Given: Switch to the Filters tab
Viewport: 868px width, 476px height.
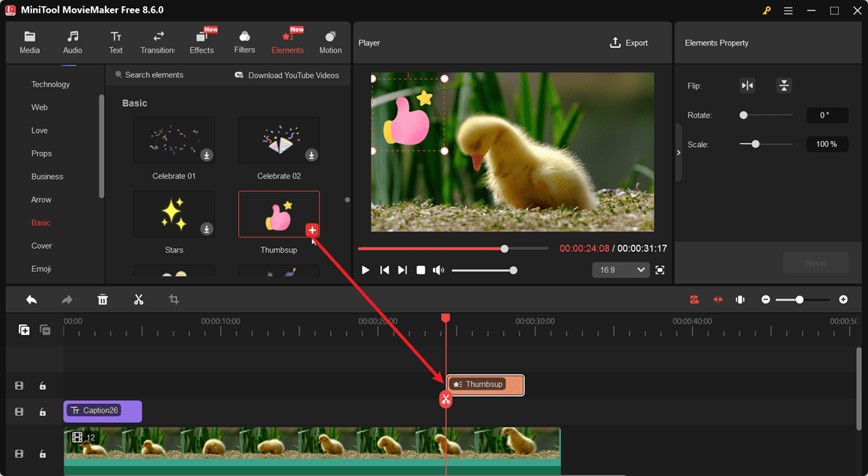Looking at the screenshot, I should click(244, 43).
